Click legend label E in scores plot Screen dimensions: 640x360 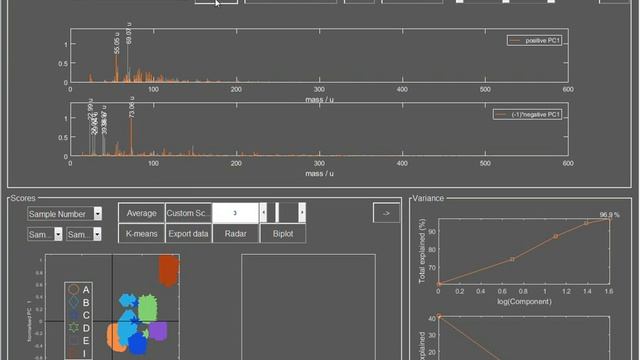(x=86, y=340)
